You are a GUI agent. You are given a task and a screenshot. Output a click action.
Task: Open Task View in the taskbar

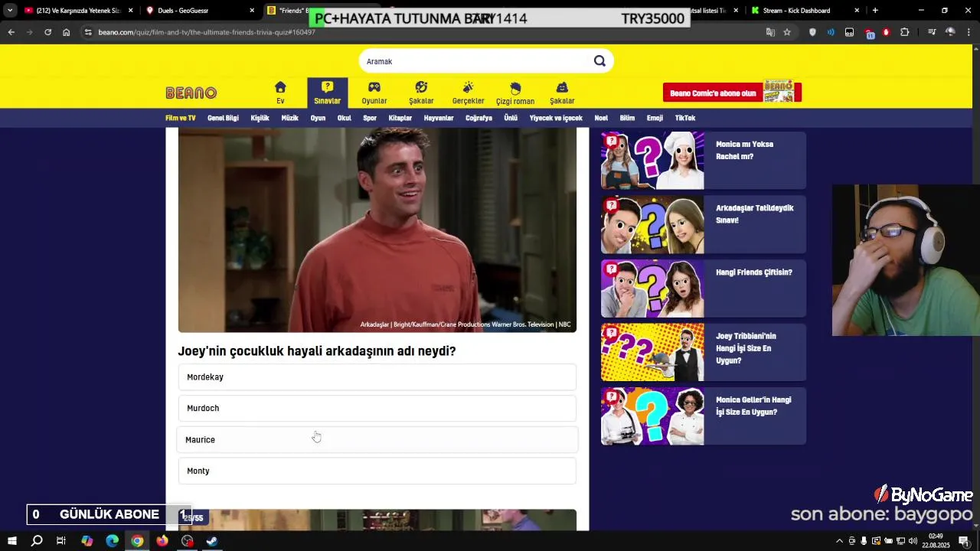tap(61, 541)
